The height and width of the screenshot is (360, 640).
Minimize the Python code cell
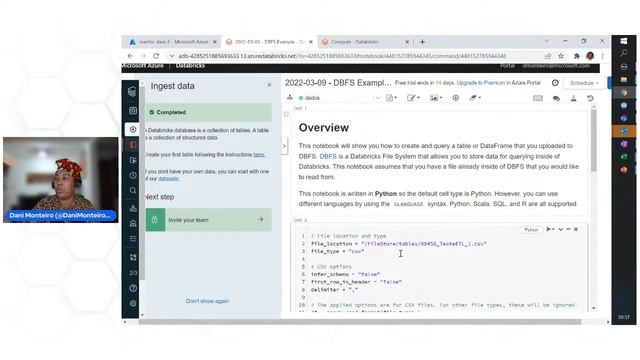(568, 229)
